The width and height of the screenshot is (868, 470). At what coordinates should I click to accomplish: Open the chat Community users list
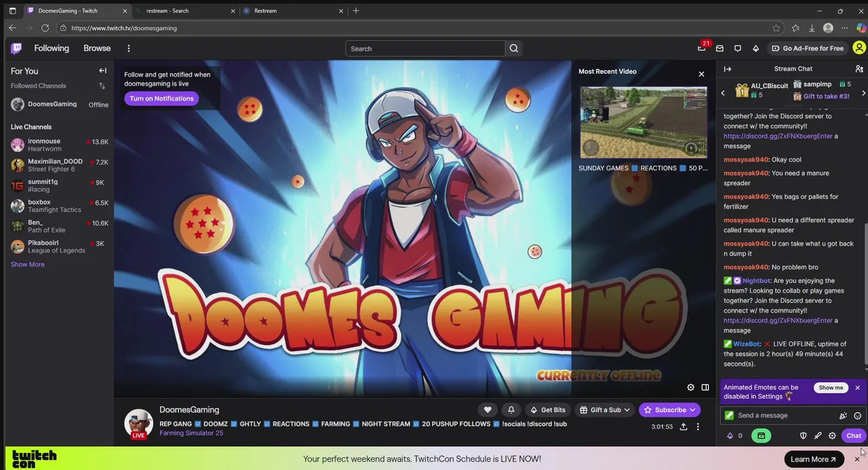point(859,69)
